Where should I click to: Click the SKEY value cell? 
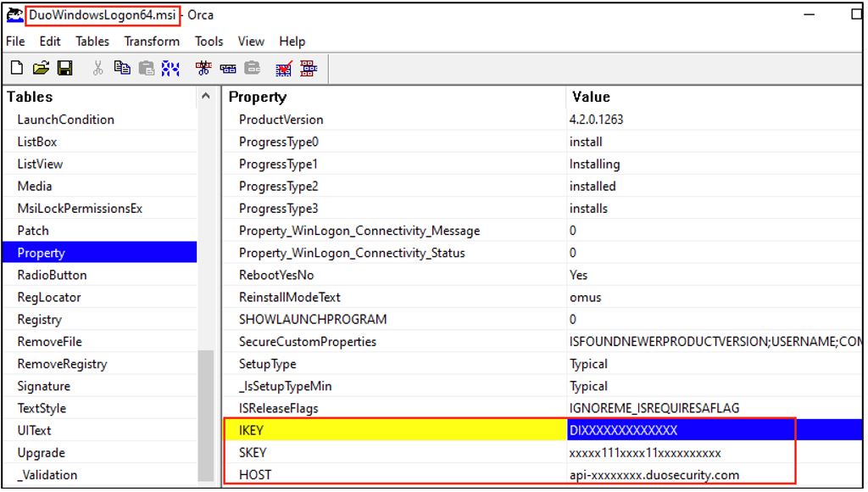point(714,453)
